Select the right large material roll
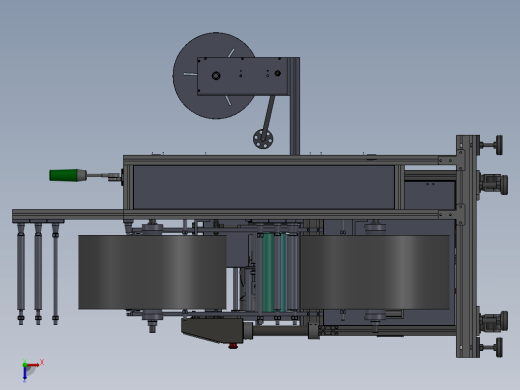The width and height of the screenshot is (520, 390). pos(375,272)
